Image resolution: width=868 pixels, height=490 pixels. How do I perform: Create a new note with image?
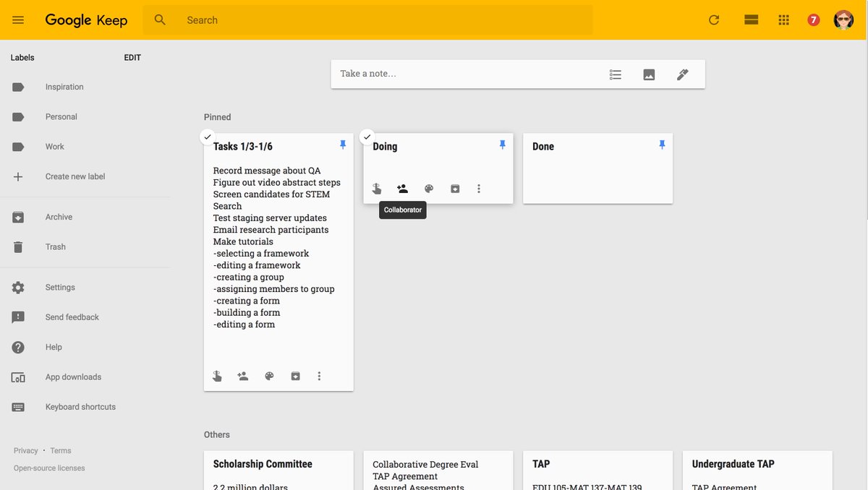coord(649,74)
